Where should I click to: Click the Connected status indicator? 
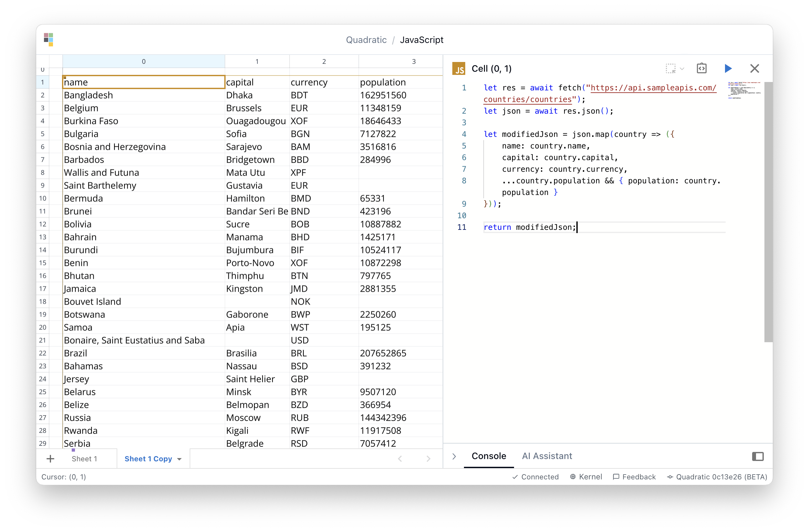click(x=535, y=476)
